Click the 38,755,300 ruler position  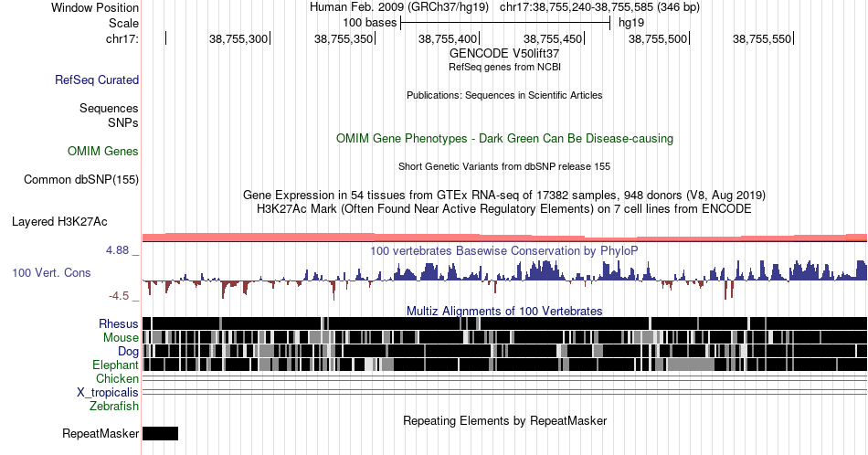click(x=238, y=38)
